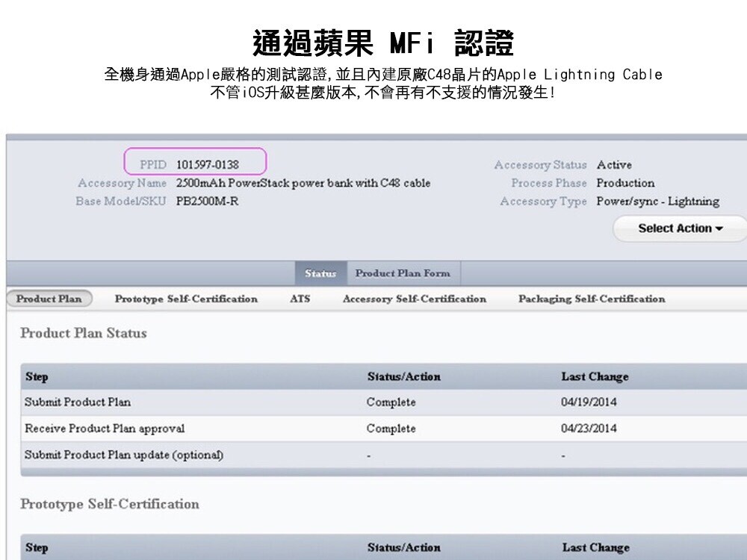The width and height of the screenshot is (747, 560).
Task: Click Status/Action header in Product Plan table
Action: (x=404, y=376)
